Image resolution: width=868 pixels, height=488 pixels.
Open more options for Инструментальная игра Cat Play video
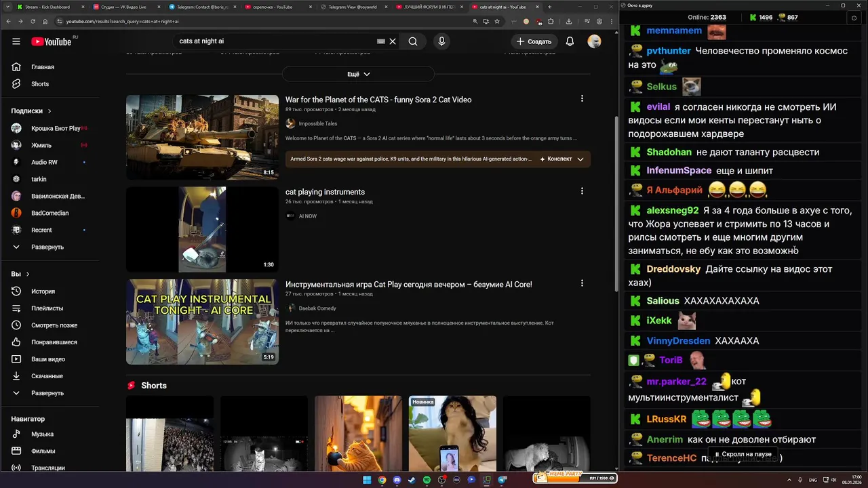(582, 283)
